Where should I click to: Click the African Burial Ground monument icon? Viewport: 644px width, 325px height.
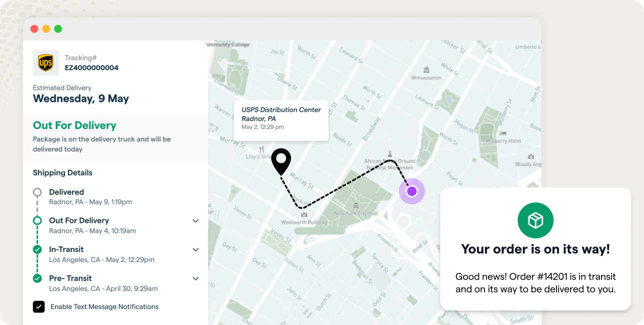pyautogui.click(x=389, y=153)
